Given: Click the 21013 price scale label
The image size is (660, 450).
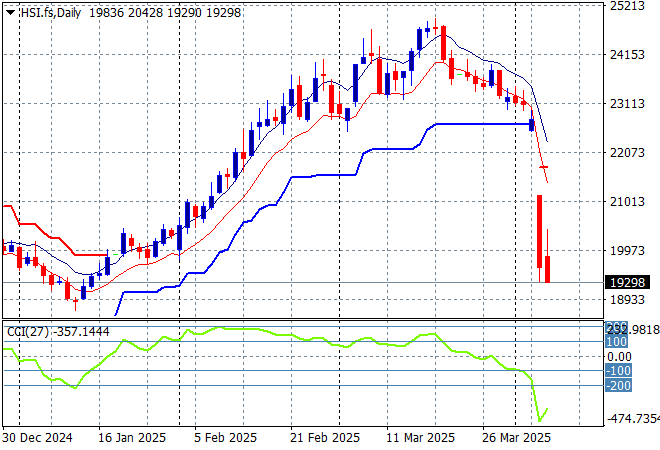Looking at the screenshot, I should pyautogui.click(x=627, y=201).
